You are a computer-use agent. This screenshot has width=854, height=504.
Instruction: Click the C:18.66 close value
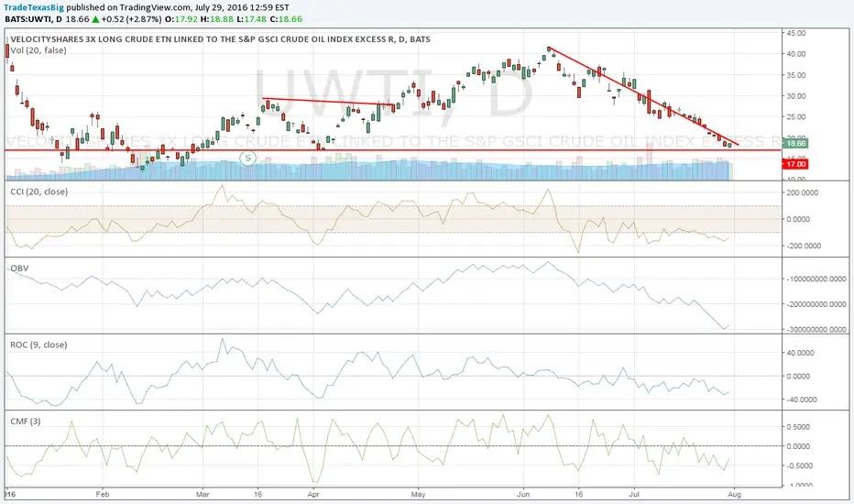pyautogui.click(x=286, y=19)
